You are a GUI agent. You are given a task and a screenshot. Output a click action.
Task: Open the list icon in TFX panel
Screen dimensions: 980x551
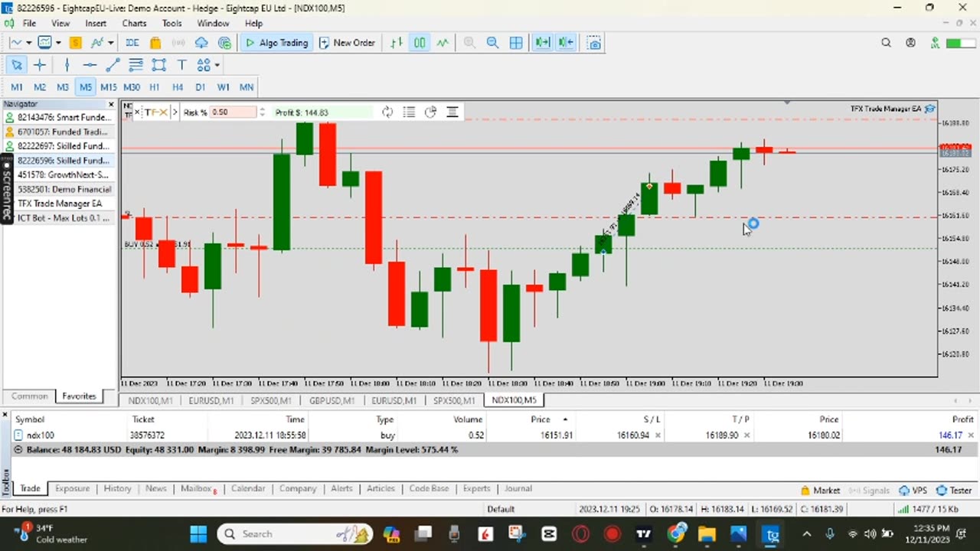coord(409,112)
